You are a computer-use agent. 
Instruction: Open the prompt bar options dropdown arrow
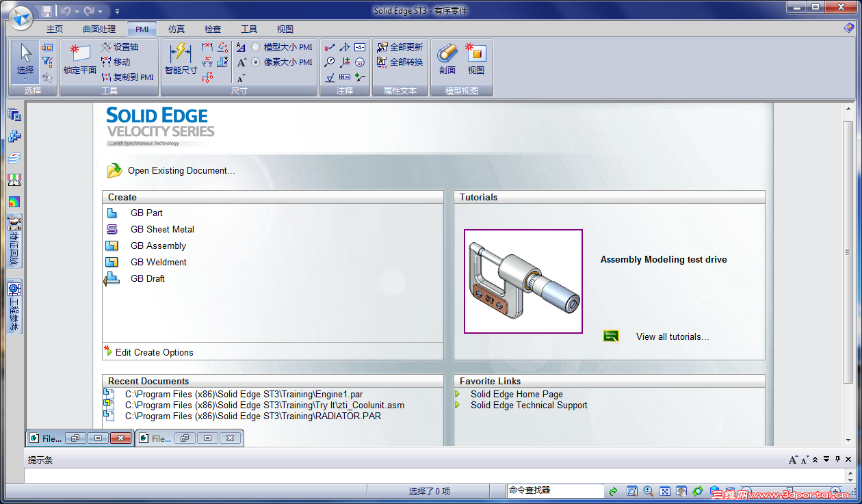[x=826, y=460]
